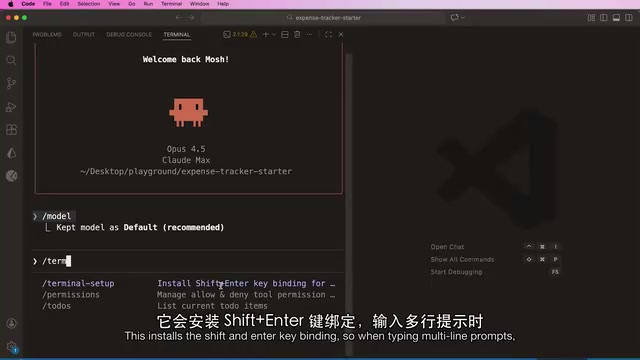Go forward with the navigation arrow
The height and width of the screenshot is (360, 640).
tap(191, 18)
